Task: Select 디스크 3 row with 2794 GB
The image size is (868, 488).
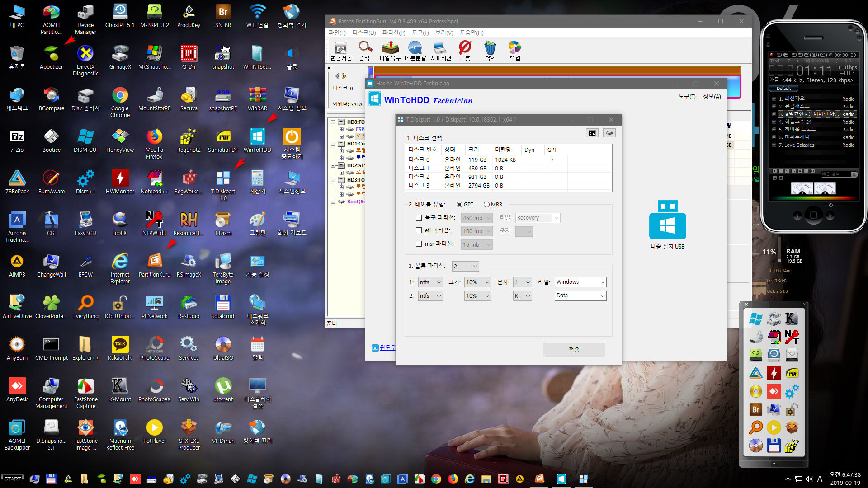Action: (x=508, y=185)
